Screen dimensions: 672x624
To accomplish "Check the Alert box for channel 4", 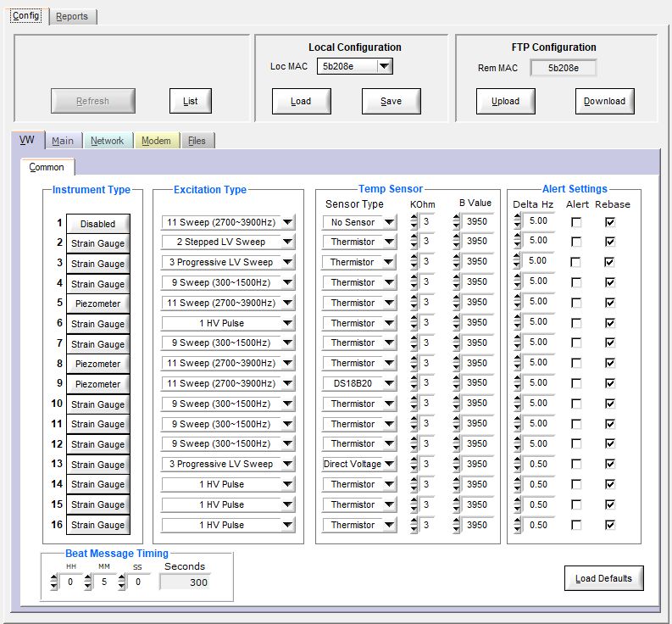I will tap(576, 282).
